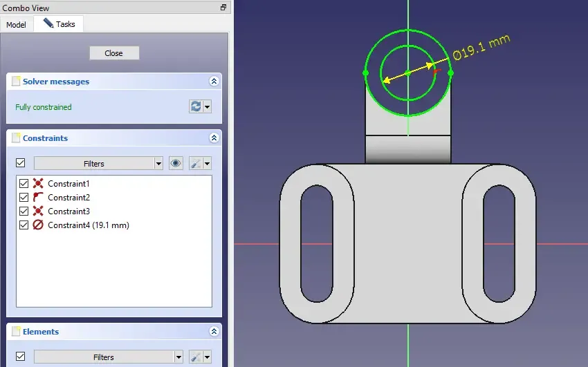
Task: Click the Constraints settings wrench icon
Action: pyautogui.click(x=195, y=163)
